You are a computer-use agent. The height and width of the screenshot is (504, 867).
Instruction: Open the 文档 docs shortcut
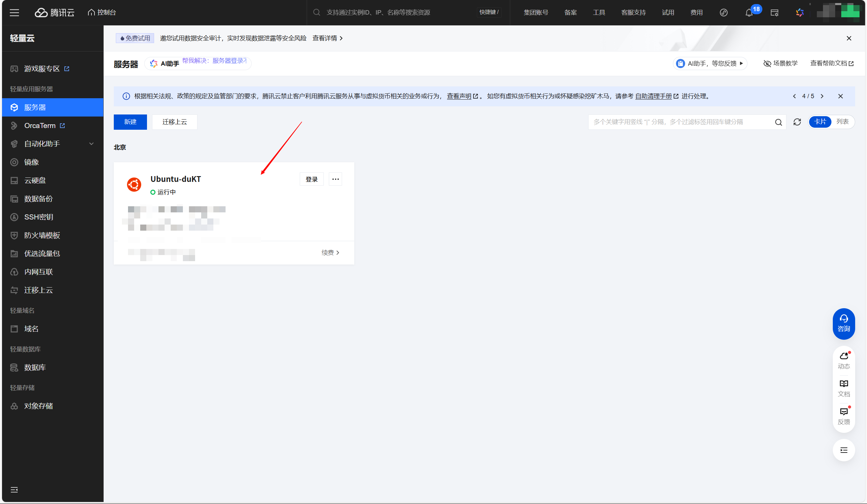[843, 388]
